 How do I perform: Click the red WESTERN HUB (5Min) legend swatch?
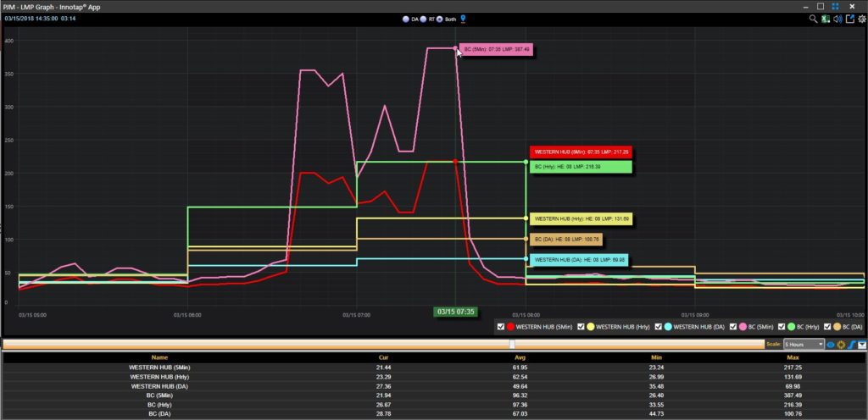[510, 327]
